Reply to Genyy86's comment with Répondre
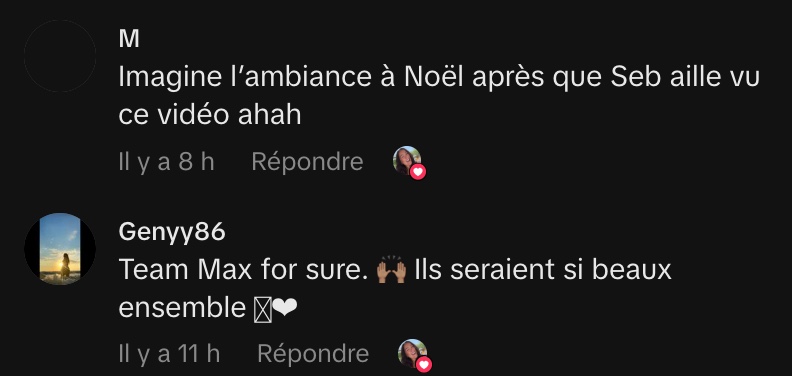This screenshot has height=376, width=792. click(x=313, y=354)
